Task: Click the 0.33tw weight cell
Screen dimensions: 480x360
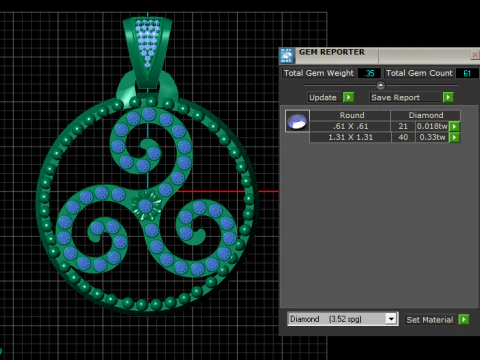Action: [432, 137]
